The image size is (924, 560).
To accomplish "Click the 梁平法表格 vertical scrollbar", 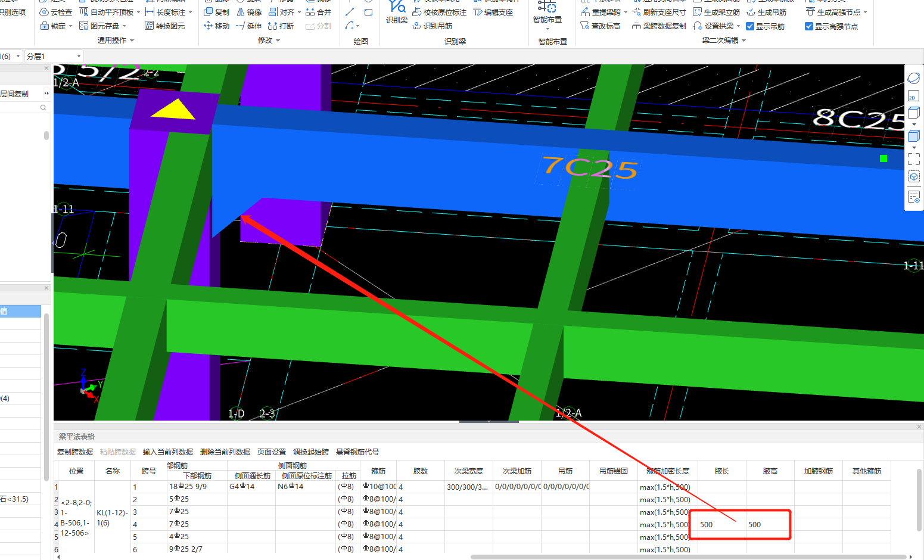I will coord(919,499).
